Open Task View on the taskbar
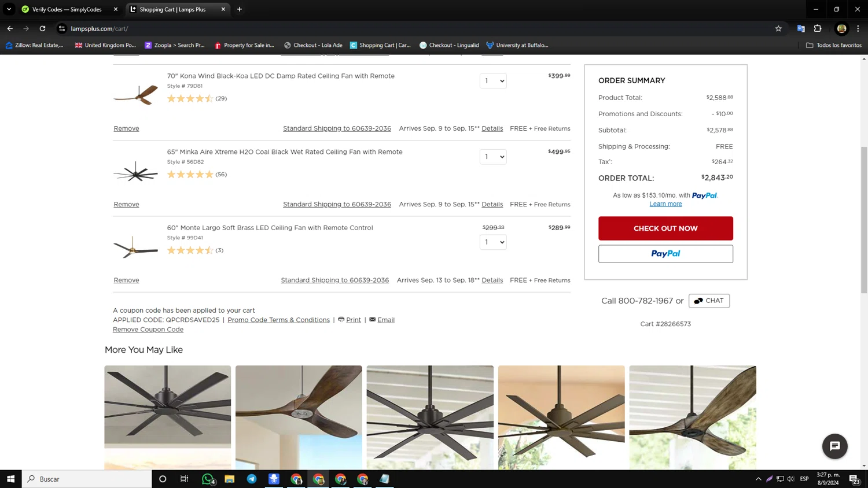Image resolution: width=868 pixels, height=488 pixels. pos(185,479)
